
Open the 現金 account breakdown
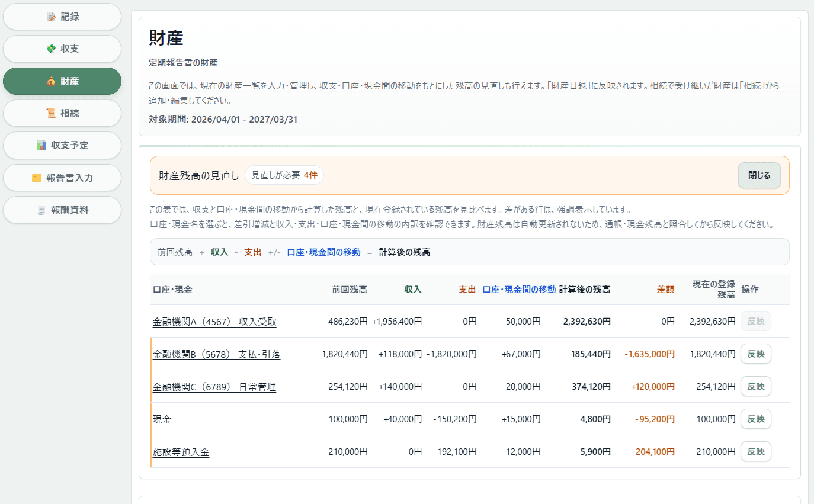[x=162, y=419]
